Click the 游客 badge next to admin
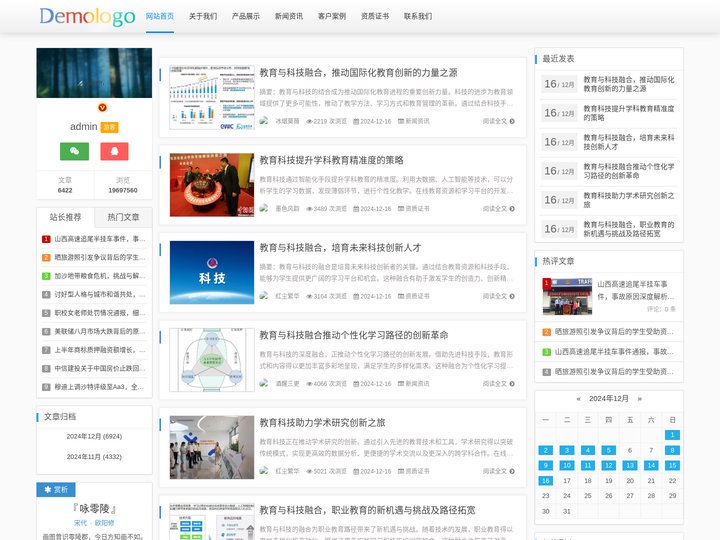This screenshot has height=540, width=720. [110, 127]
